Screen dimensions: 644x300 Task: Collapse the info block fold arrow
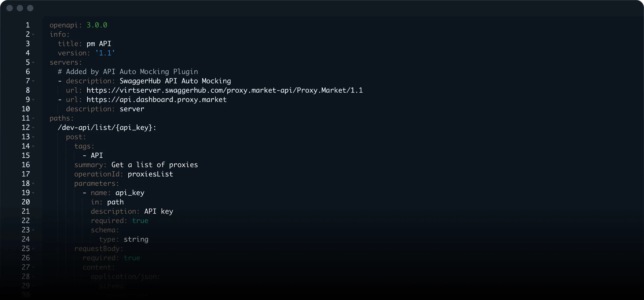pos(33,35)
